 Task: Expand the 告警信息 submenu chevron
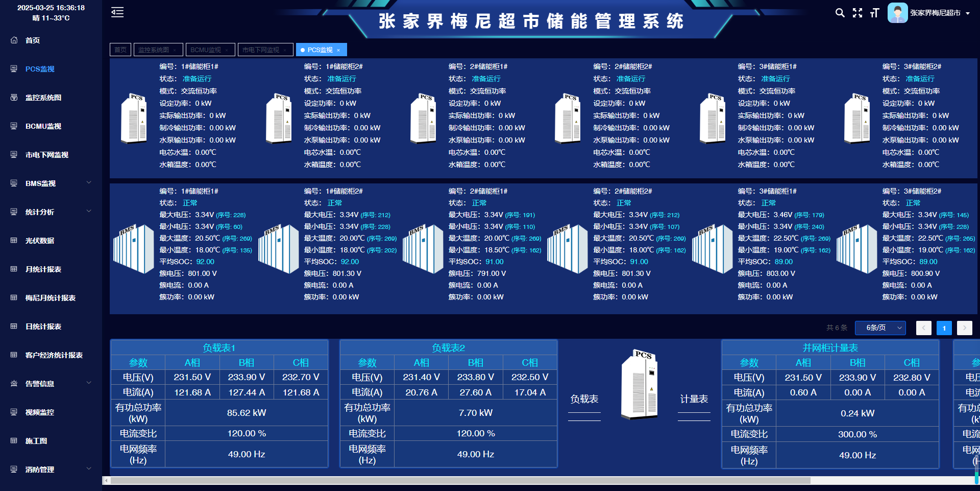click(x=89, y=383)
